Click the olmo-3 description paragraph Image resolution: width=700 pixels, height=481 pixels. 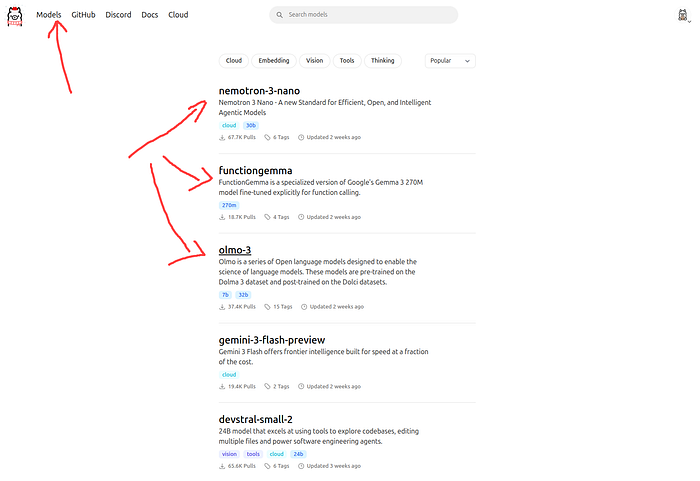click(x=317, y=272)
